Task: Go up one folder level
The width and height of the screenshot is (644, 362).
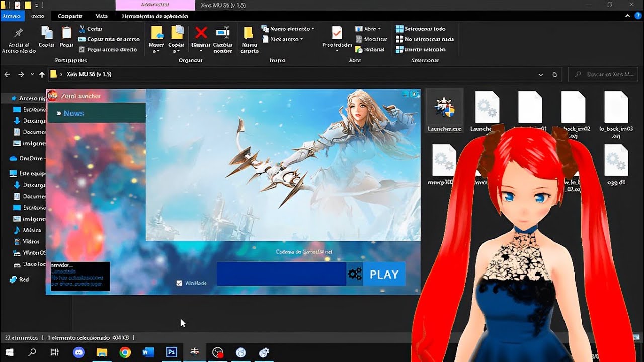Action: point(42,74)
